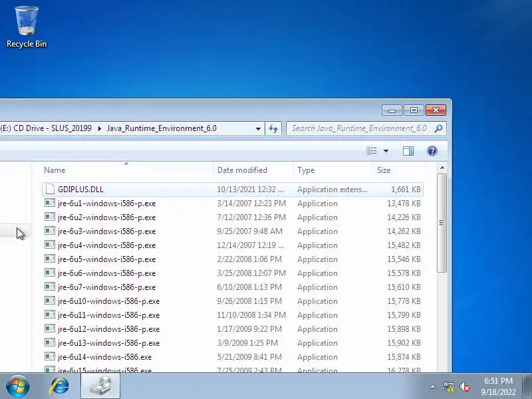Select the jre-6u5-windows-i586-p.exe icon

pos(50,259)
